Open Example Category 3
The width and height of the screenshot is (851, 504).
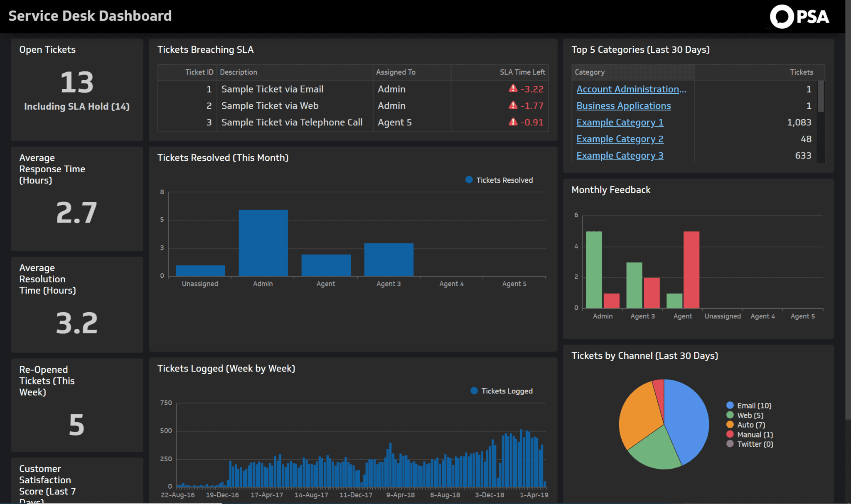[x=620, y=155]
